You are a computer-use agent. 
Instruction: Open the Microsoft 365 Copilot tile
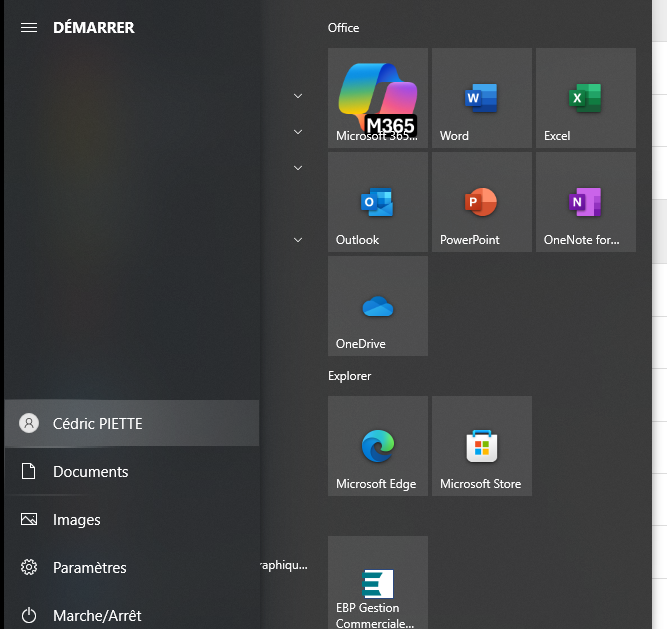[378, 98]
